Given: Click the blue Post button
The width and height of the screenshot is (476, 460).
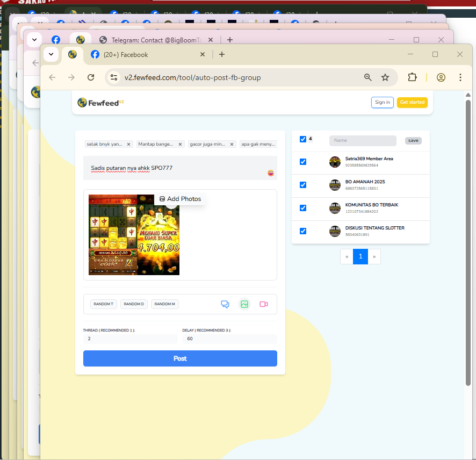Looking at the screenshot, I should click(180, 358).
